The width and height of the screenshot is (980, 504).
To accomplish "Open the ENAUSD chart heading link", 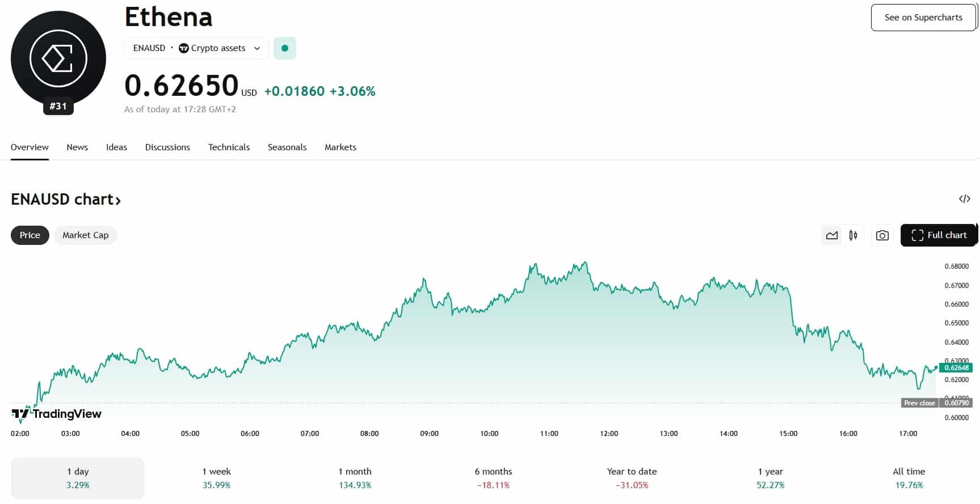I will coord(66,200).
